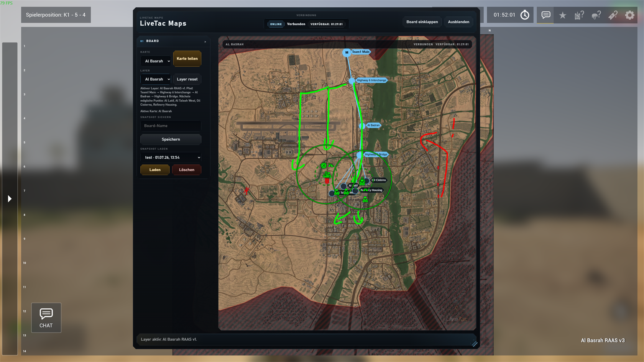Click the Speichern button

pos(171,139)
